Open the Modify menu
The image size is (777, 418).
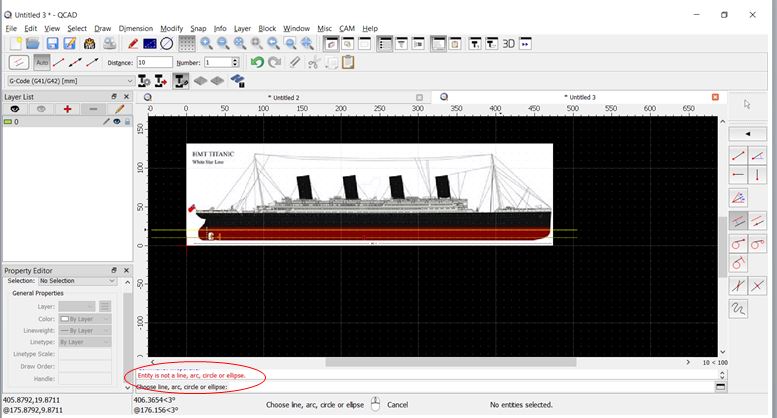tap(171, 29)
